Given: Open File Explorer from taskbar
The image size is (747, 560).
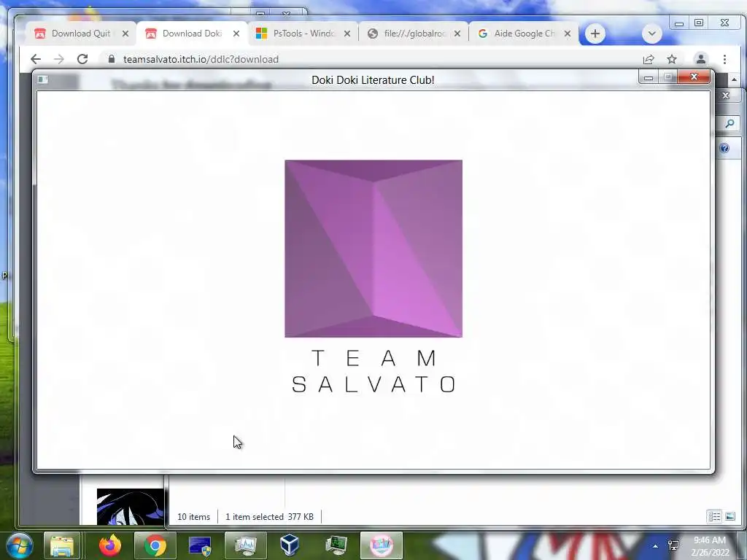Looking at the screenshot, I should pos(62,545).
